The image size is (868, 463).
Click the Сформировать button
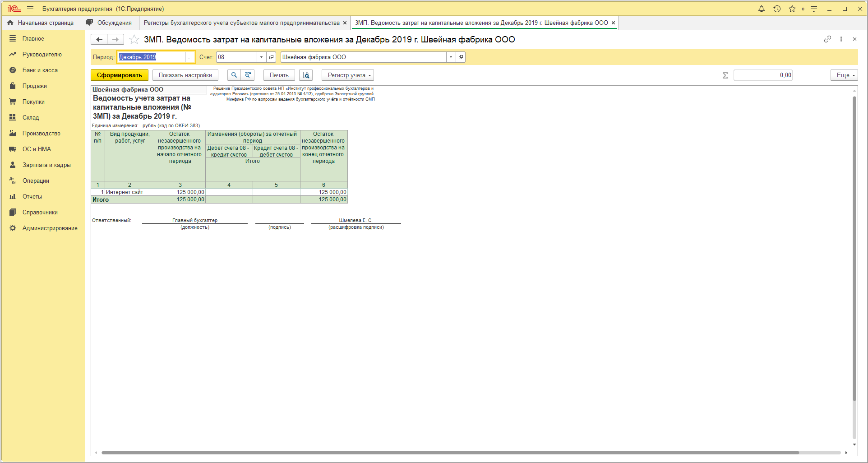tap(120, 75)
